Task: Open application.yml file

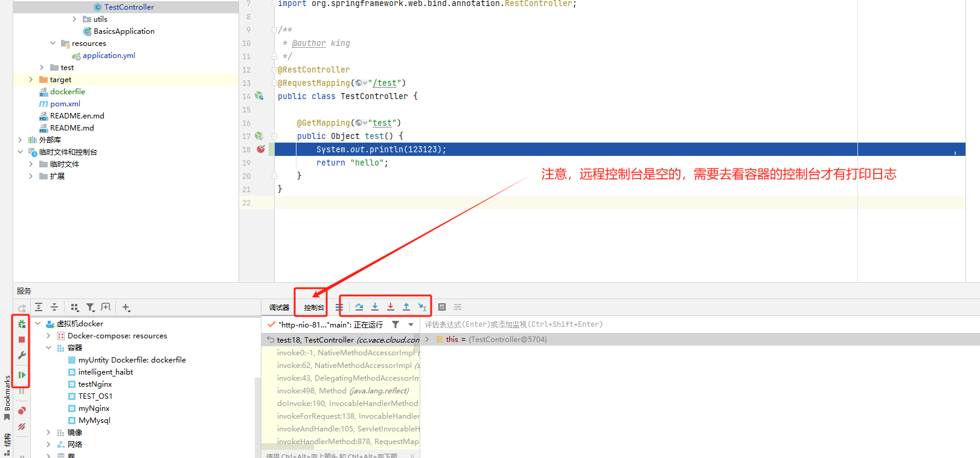Action: point(109,55)
